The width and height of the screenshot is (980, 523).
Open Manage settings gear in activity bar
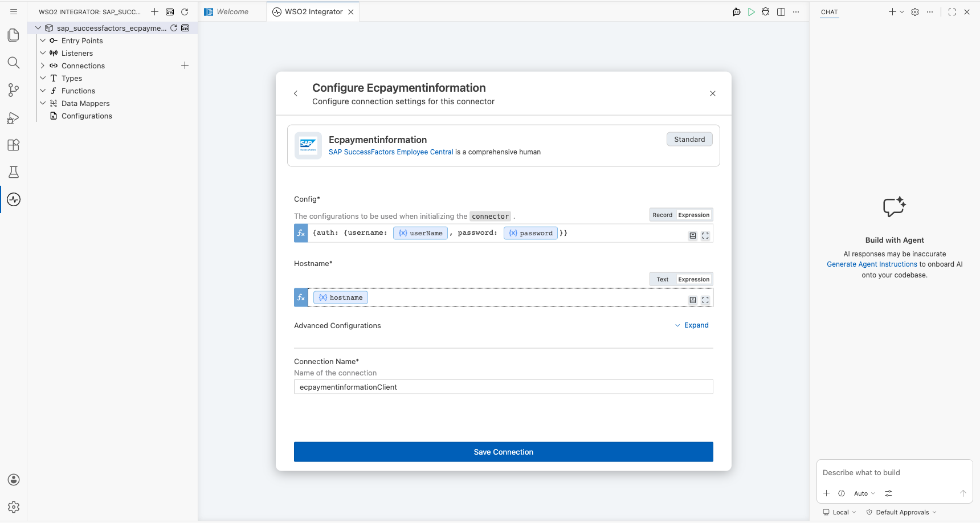[x=14, y=507]
